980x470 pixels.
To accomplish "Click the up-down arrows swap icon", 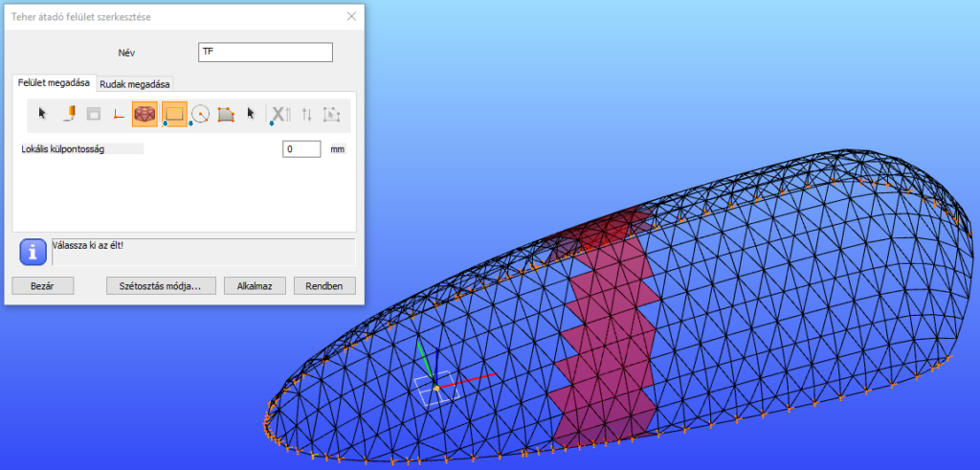I will click(x=306, y=114).
